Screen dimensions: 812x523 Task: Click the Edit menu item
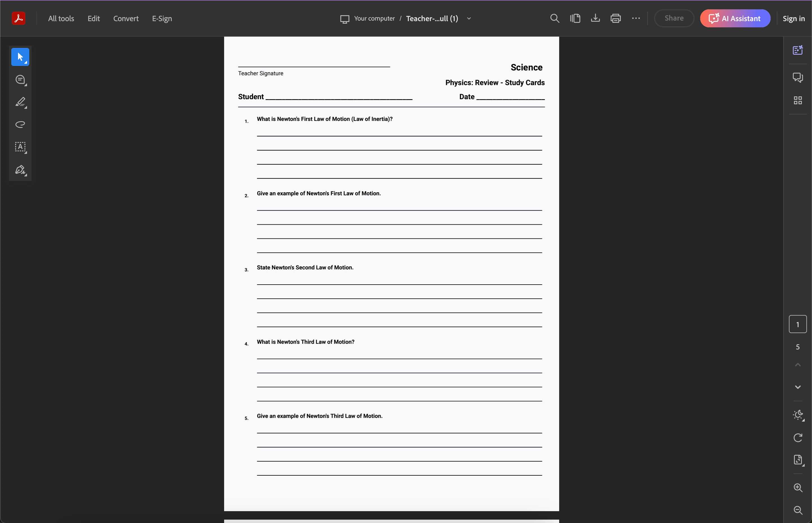coord(93,18)
